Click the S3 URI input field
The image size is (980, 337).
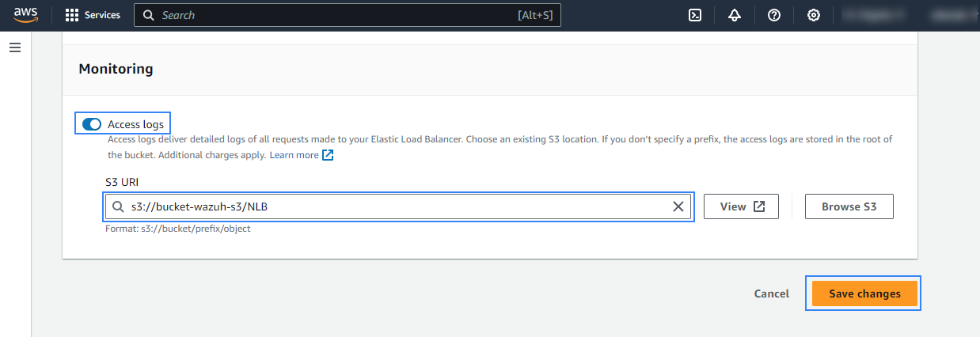click(396, 206)
